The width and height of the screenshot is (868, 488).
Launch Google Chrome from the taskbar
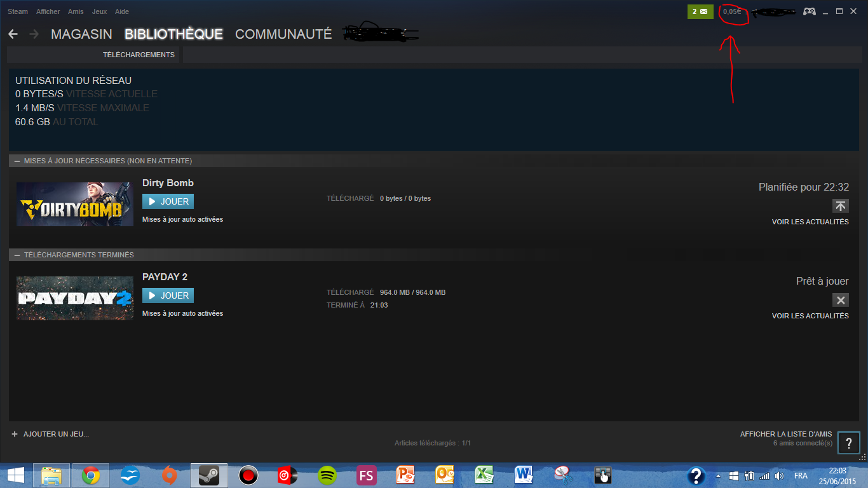tap(91, 475)
